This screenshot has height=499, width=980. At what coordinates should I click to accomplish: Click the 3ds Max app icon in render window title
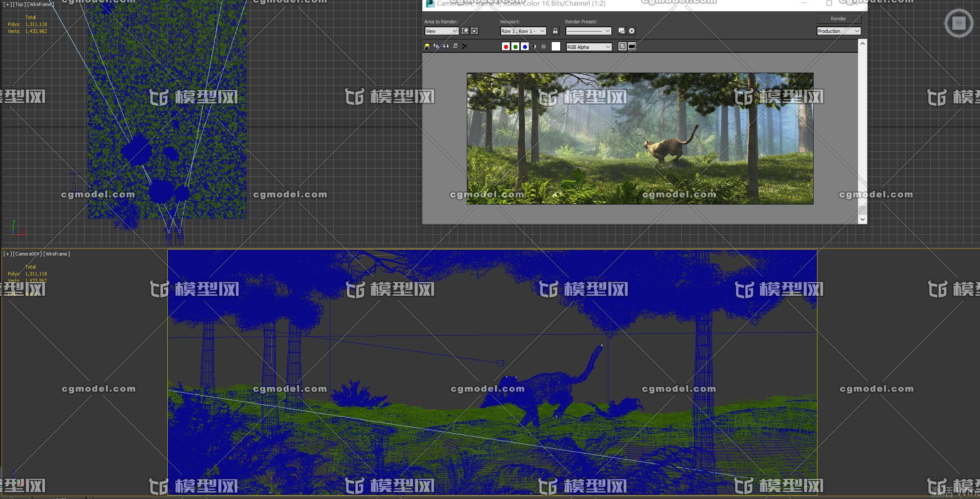(430, 3)
